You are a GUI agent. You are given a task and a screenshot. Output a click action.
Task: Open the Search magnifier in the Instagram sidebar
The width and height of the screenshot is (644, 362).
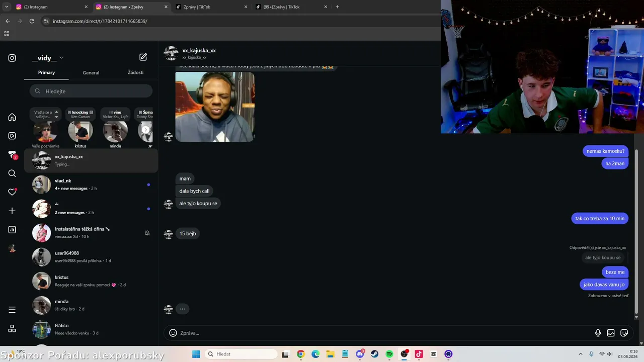point(12,173)
